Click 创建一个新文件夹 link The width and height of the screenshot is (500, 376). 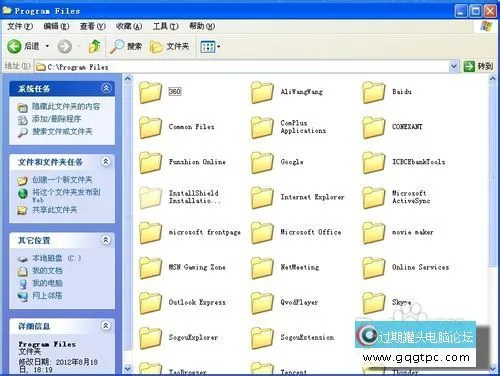(x=62, y=180)
